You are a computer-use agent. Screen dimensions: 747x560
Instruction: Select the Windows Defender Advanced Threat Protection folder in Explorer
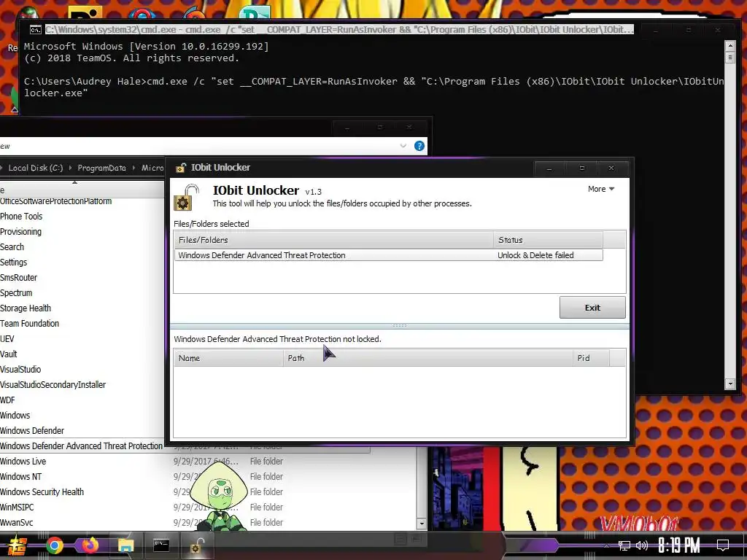[x=82, y=446]
